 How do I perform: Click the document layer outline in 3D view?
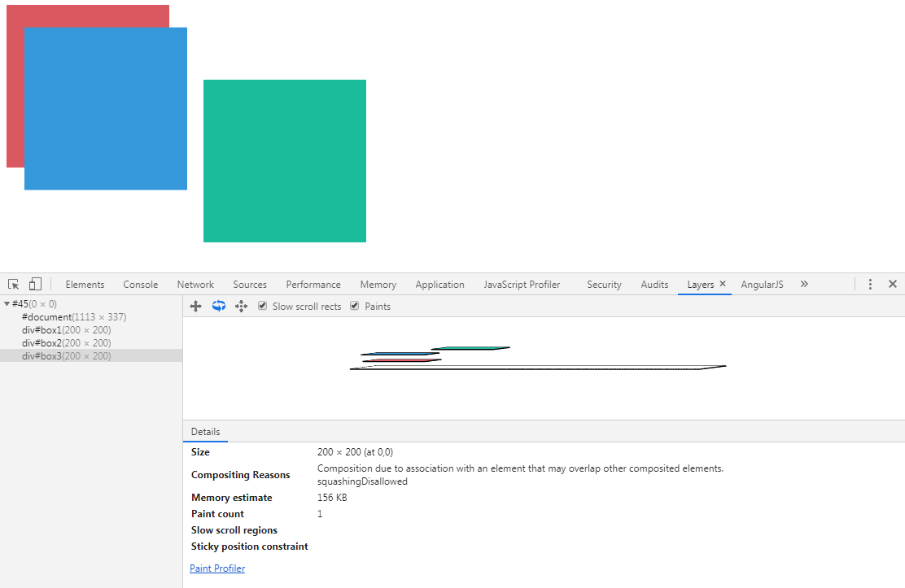point(538,368)
